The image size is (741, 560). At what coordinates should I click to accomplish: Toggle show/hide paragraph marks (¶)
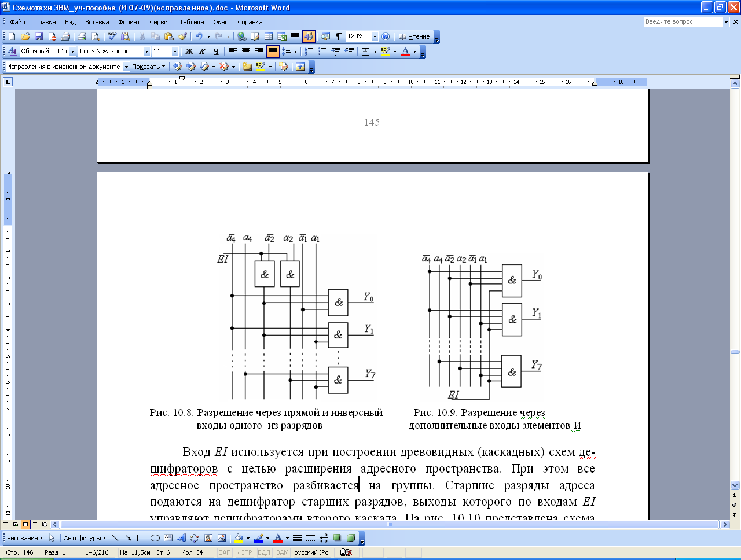point(338,36)
